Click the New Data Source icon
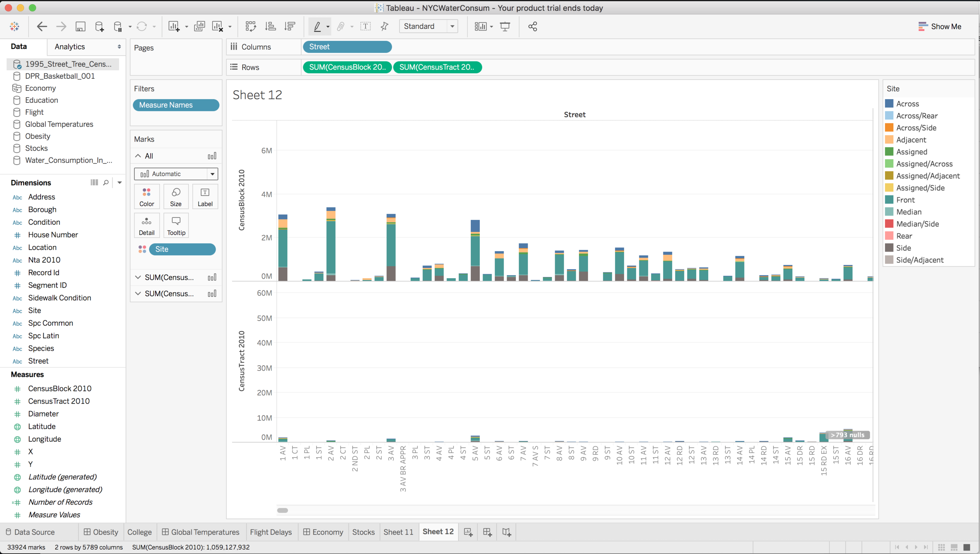 click(x=100, y=26)
